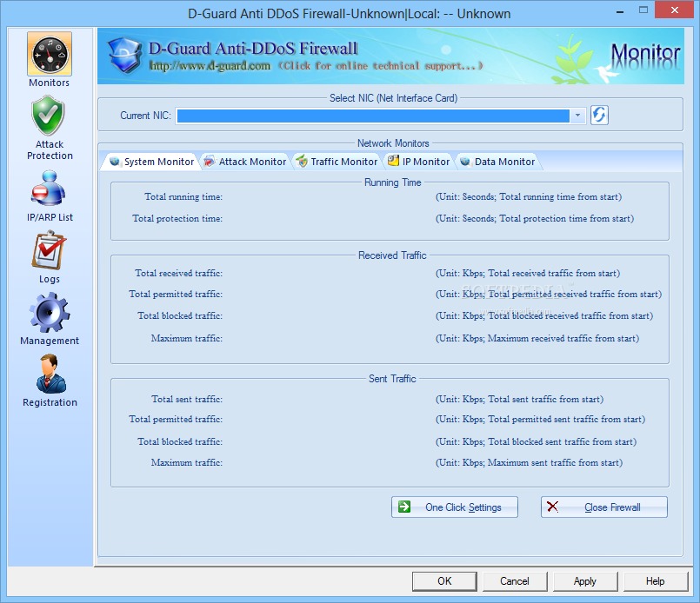Maximize the D-Guard firewall window

tap(643, 10)
